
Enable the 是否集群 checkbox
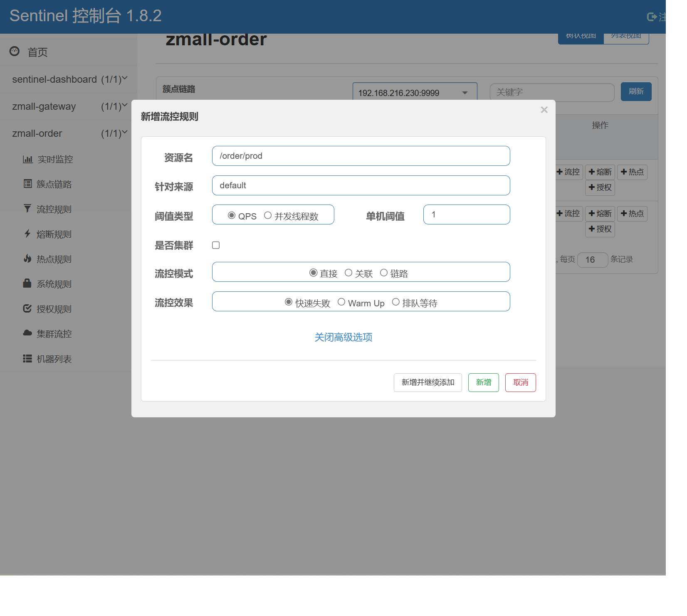coord(216,245)
